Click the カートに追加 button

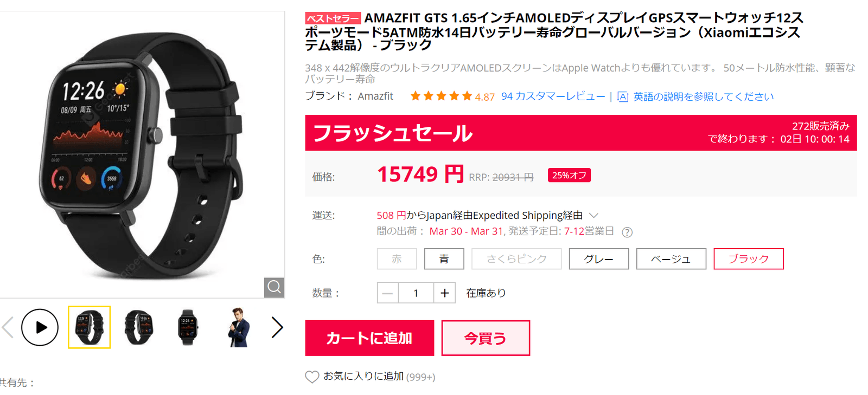369,338
